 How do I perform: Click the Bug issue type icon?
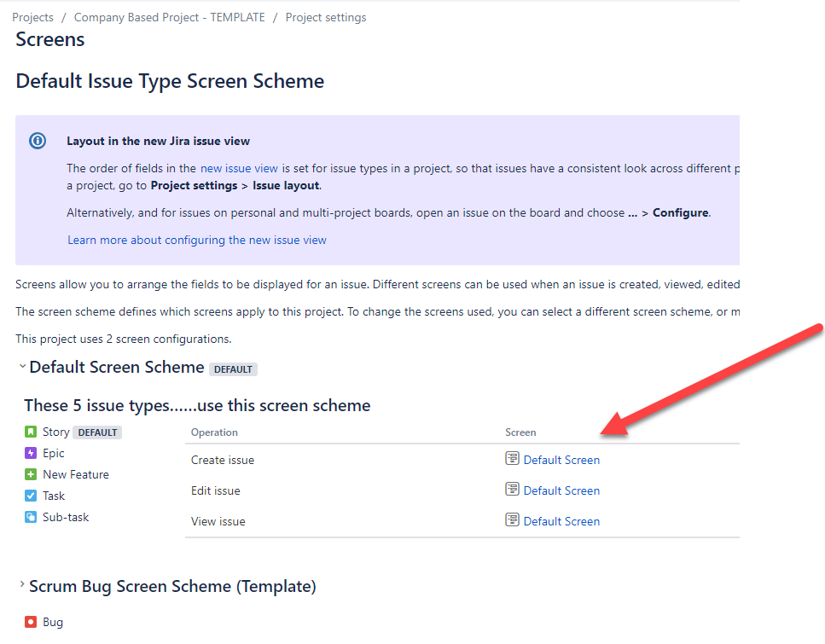tap(31, 622)
